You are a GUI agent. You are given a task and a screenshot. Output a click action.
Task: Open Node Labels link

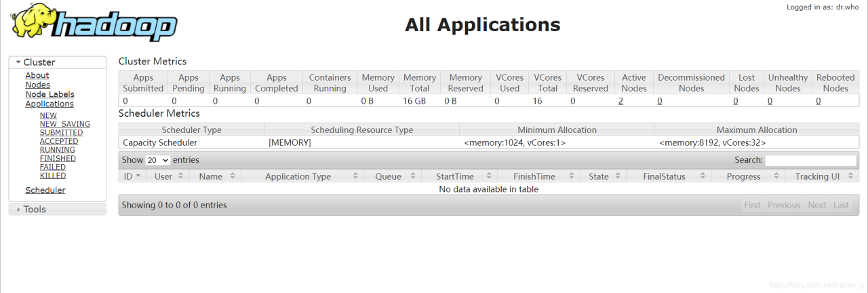[50, 94]
